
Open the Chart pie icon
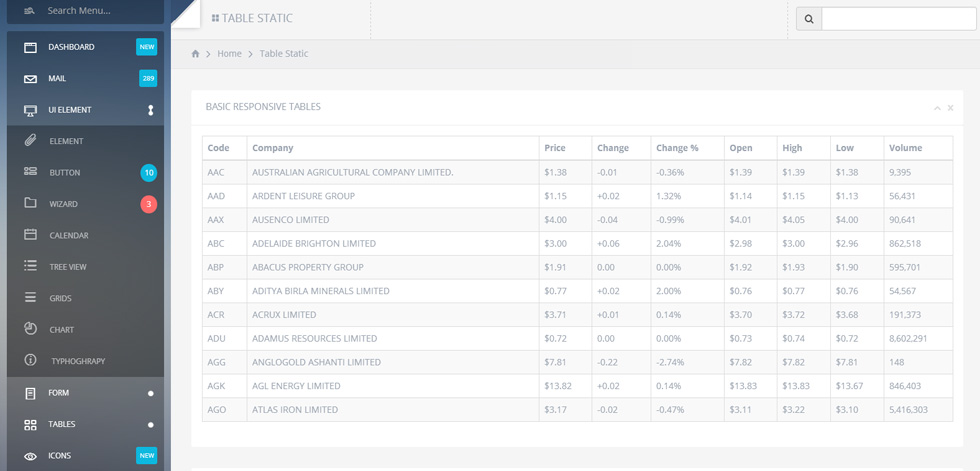tap(30, 329)
